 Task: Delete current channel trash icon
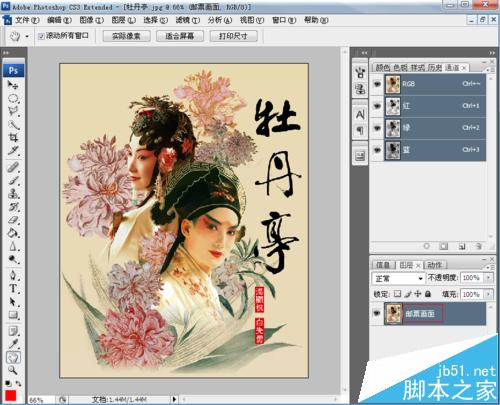coord(479,246)
